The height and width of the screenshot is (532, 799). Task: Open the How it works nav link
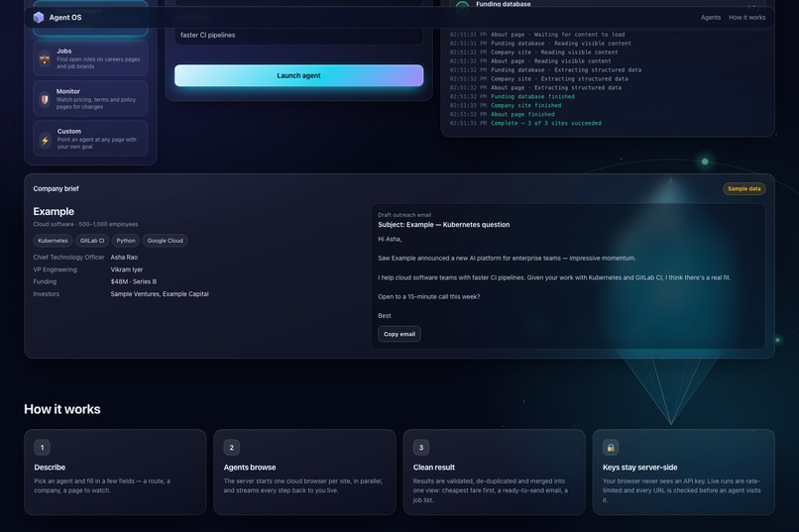746,17
